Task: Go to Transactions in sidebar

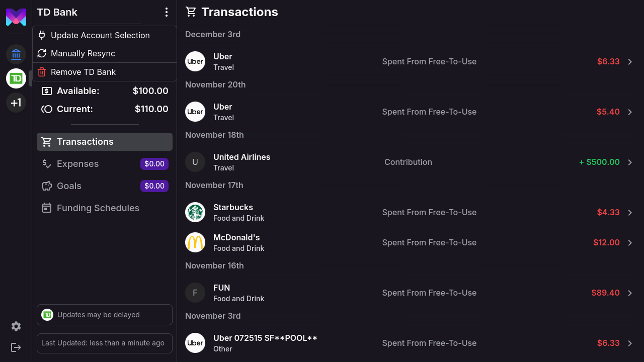Action: 105,142
